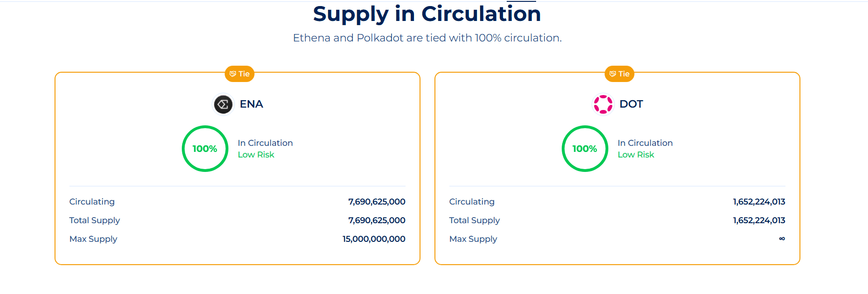Screen dimensions: 868x294
Task: Click ENA's In Circulation text
Action: (x=265, y=143)
